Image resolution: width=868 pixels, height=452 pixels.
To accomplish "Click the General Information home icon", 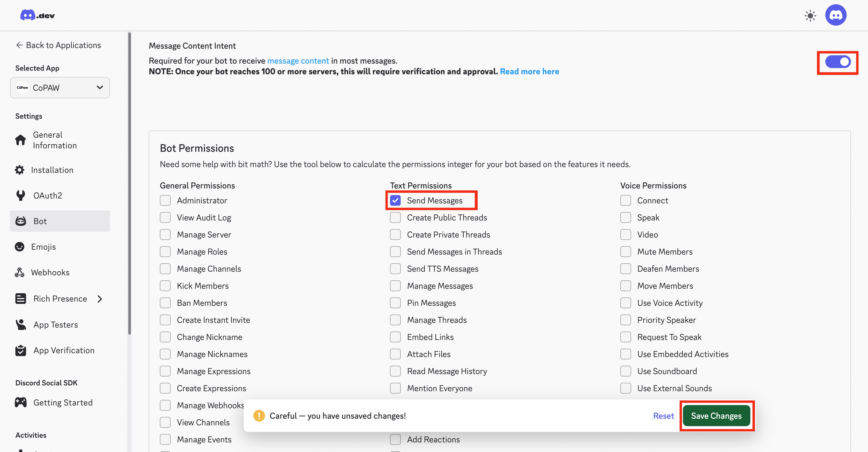I will 20,140.
